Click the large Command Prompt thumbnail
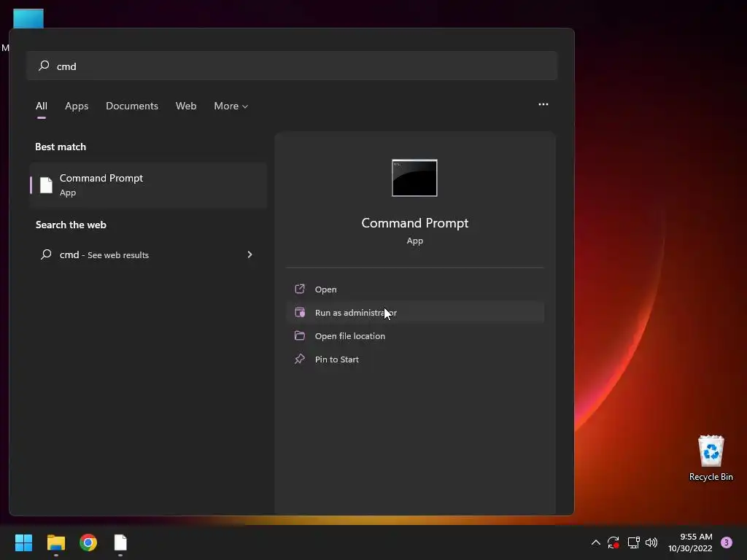 (x=414, y=178)
